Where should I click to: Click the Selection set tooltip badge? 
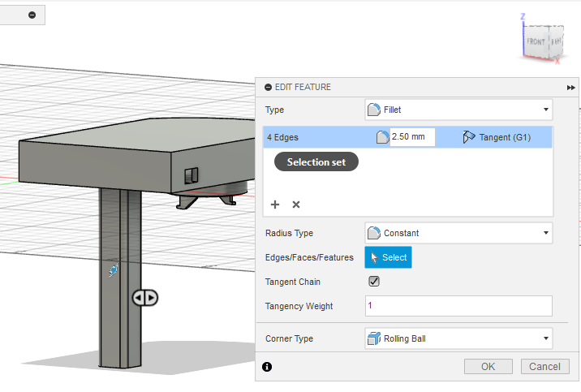(316, 162)
